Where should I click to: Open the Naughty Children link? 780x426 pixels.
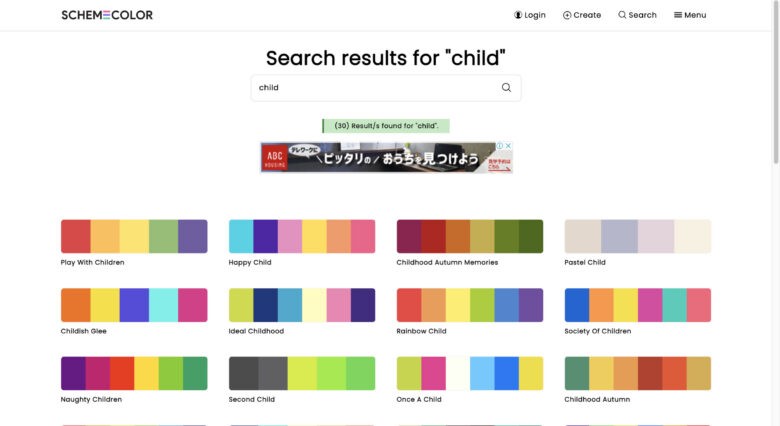pyautogui.click(x=91, y=399)
